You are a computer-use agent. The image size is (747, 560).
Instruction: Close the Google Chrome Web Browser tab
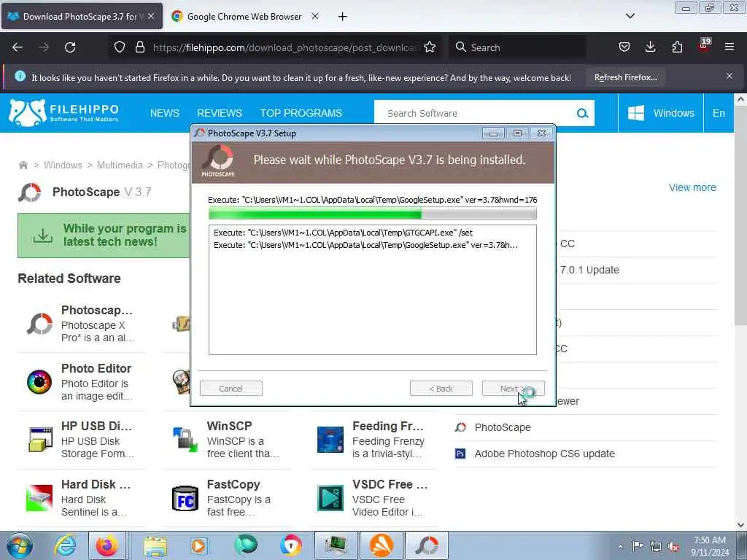click(x=315, y=16)
